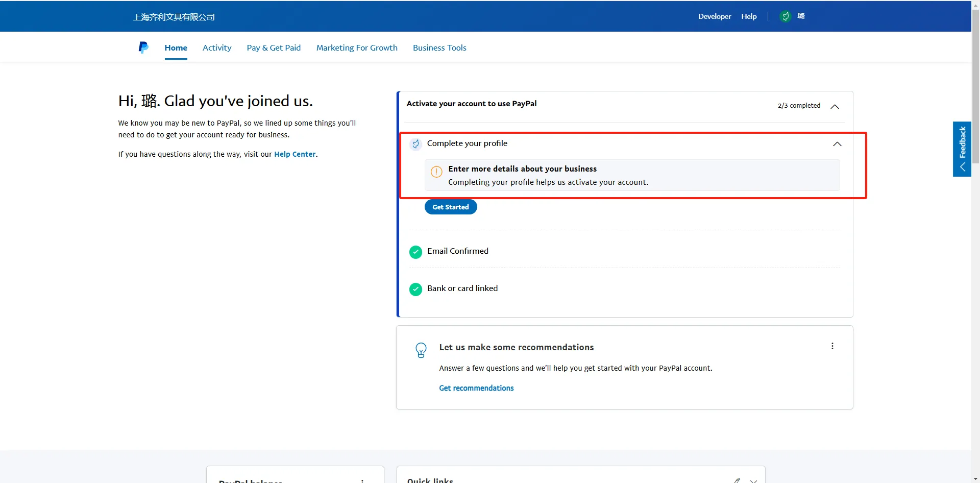Click the Get Started button
Viewport: 980px width, 483px height.
pos(451,207)
